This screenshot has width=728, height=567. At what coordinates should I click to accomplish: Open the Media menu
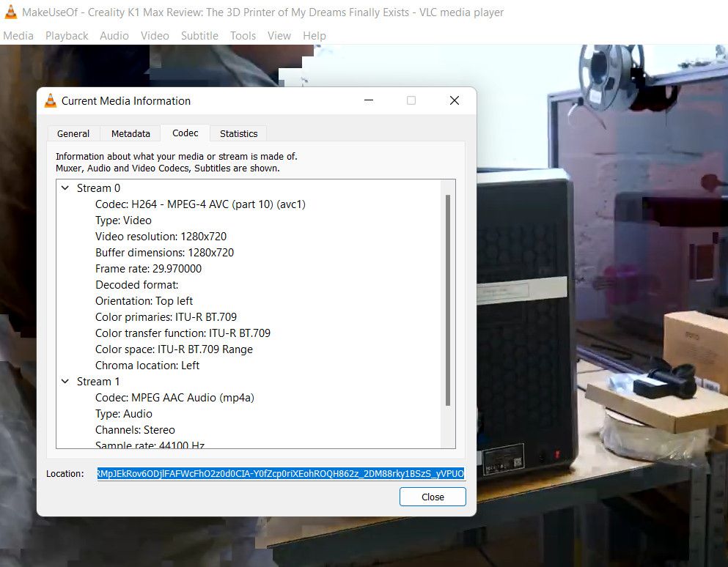point(18,35)
